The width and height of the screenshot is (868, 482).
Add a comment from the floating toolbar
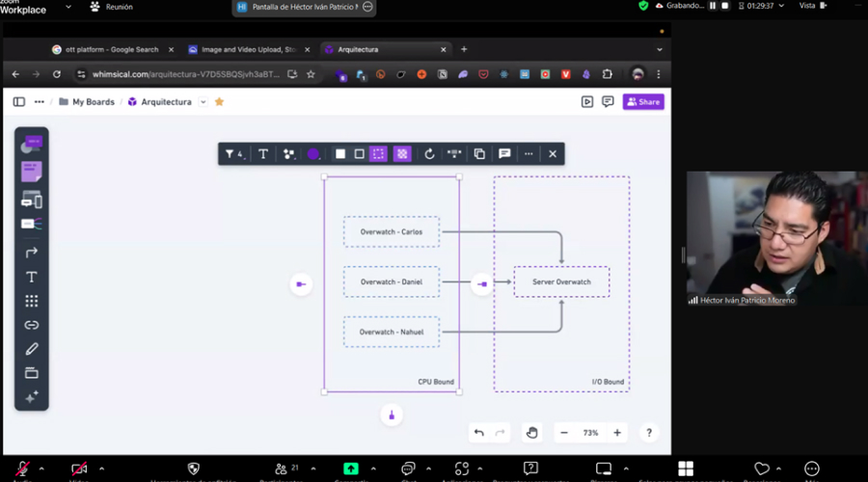pos(504,154)
